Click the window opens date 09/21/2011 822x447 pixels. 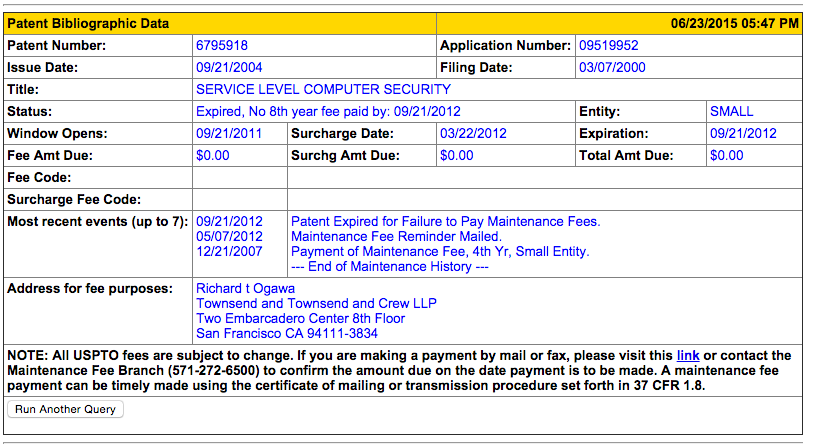229,133
